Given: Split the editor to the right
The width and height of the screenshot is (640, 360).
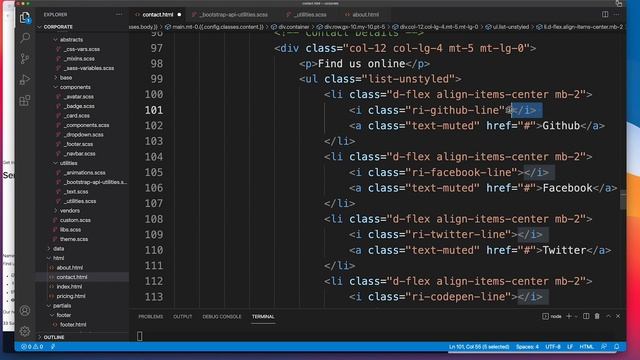Looking at the screenshot, I should pyautogui.click(x=605, y=14).
